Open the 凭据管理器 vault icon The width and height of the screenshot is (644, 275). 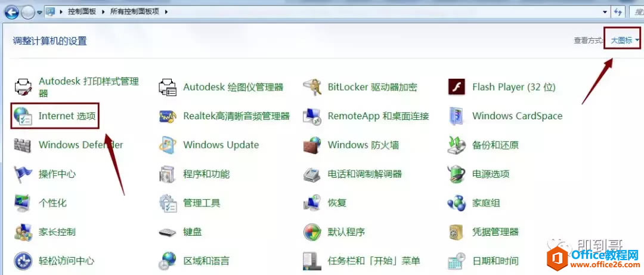[457, 232]
